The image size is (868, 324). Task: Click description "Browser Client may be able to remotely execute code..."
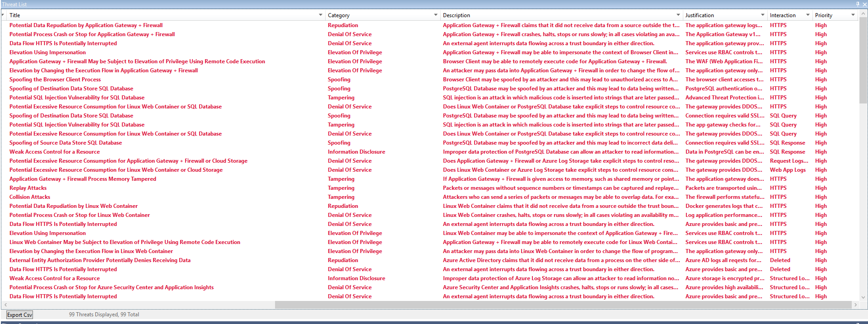555,61
